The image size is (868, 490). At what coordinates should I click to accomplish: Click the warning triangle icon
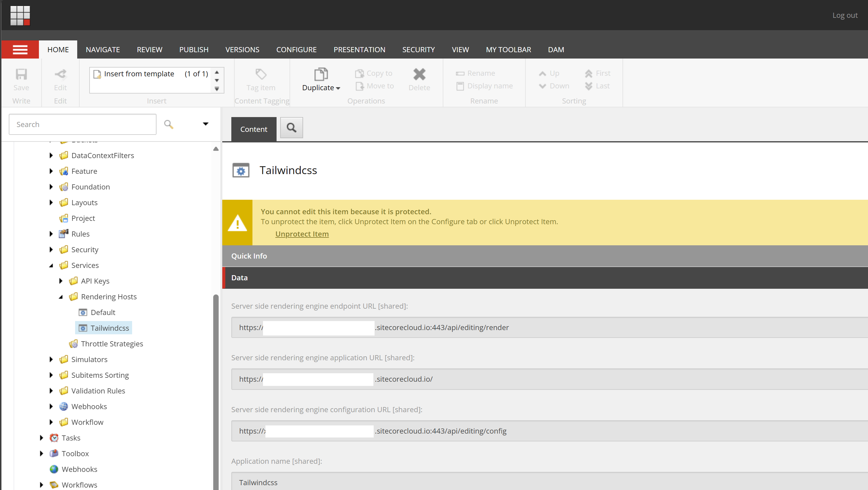(x=237, y=222)
